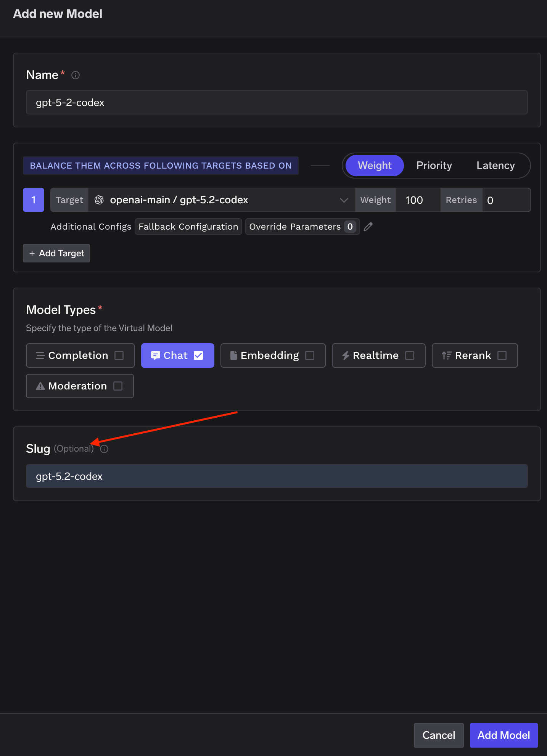Enable the Moderation checkbox
Screen dimensions: 547x756
[x=118, y=386]
